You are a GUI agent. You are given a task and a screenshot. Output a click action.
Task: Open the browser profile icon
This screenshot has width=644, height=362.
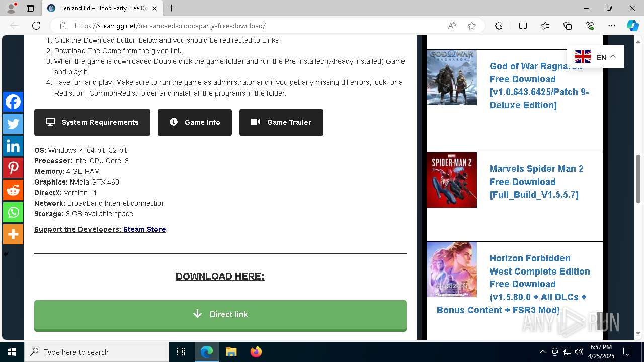pyautogui.click(x=11, y=8)
